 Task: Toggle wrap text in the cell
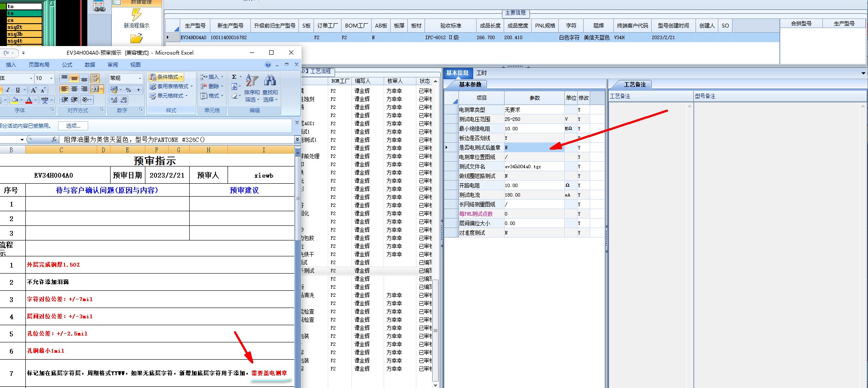pyautogui.click(x=95, y=78)
